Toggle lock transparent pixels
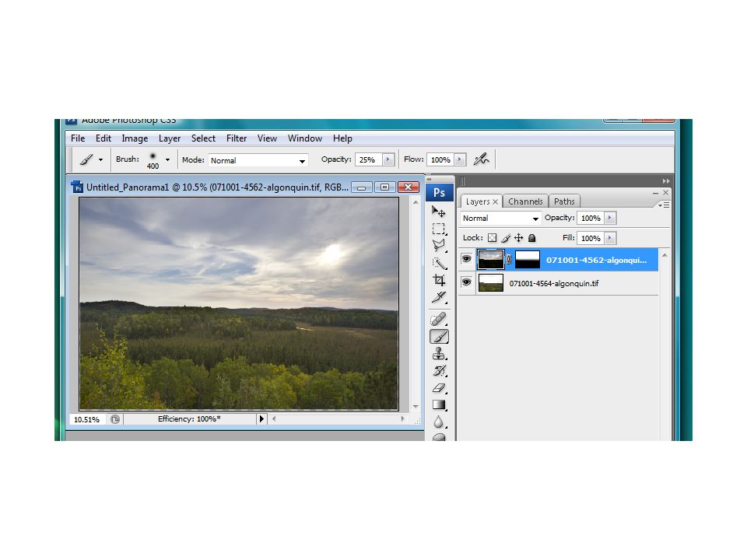This screenshot has height=560, width=747. point(492,238)
